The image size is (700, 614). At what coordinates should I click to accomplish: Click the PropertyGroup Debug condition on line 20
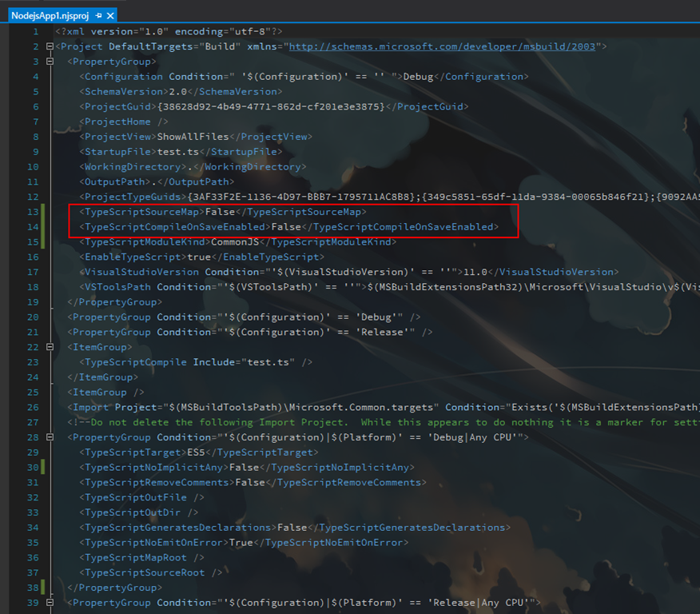(244, 317)
